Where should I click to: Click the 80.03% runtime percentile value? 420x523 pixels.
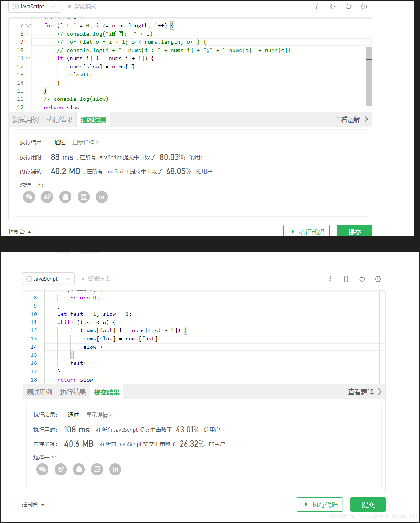(x=172, y=157)
